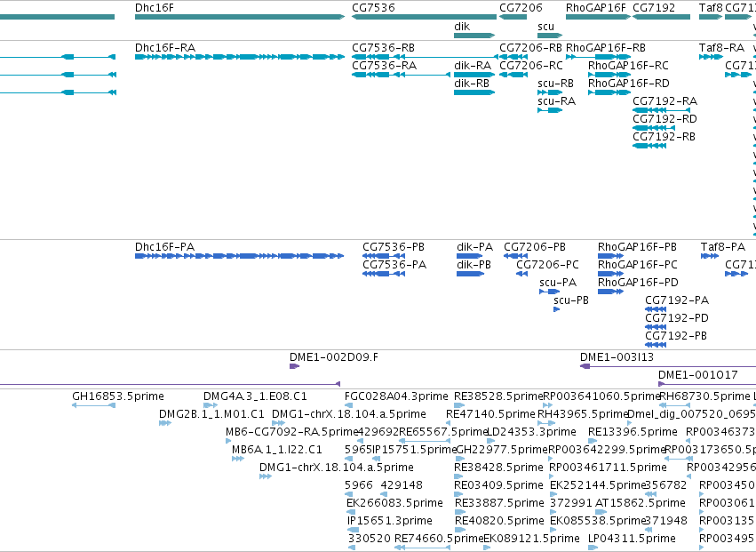Select the MB6A.1_1.I22.C1 EST
756x552 pixels.
238,460
